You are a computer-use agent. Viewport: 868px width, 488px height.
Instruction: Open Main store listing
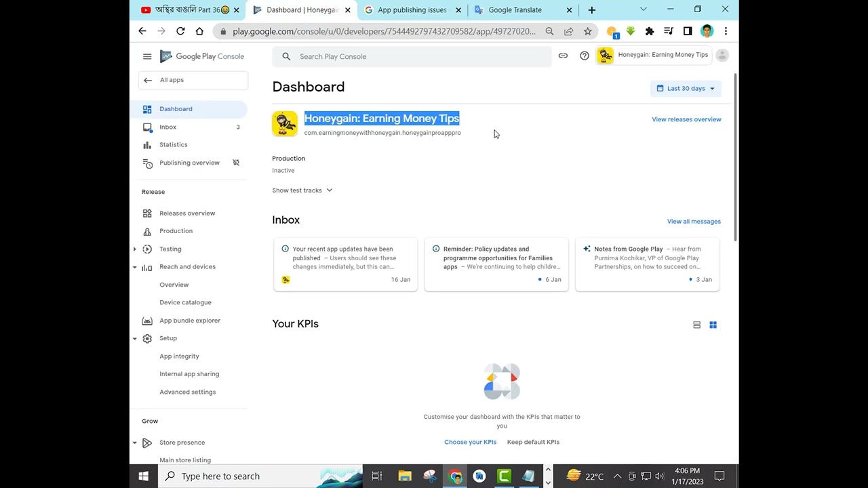[x=185, y=460]
